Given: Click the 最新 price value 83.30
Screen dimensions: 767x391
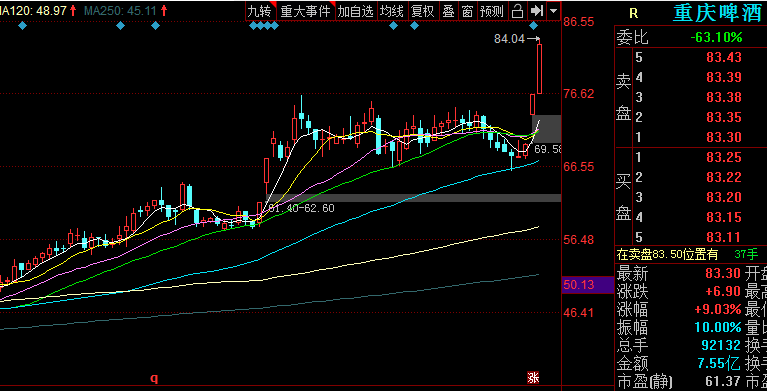Looking at the screenshot, I should click(x=723, y=273).
